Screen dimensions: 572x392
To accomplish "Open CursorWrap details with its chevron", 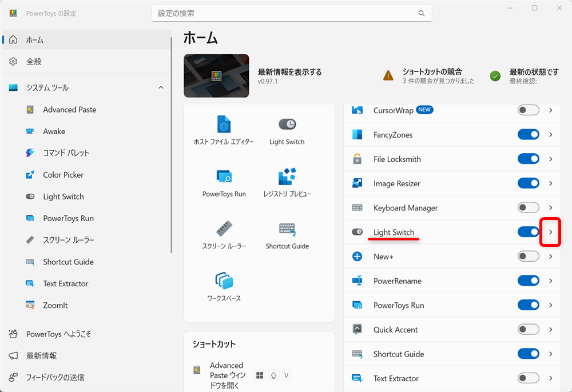I will pos(550,110).
